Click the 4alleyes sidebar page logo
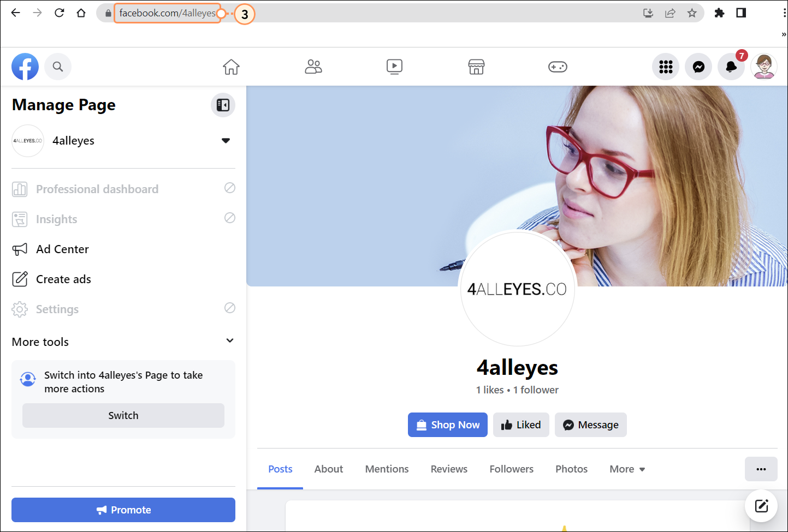 [x=28, y=141]
